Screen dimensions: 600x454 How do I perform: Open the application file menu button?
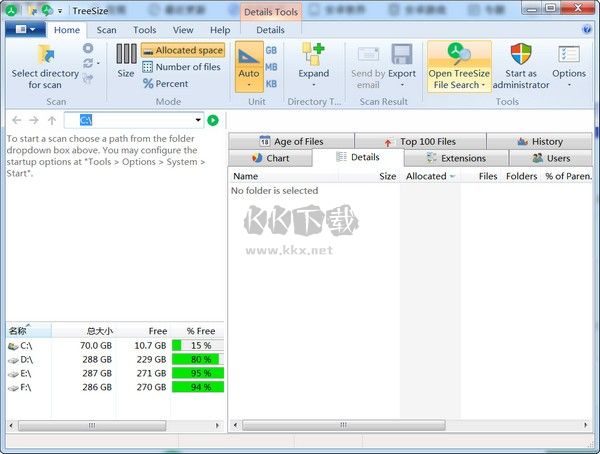click(25, 29)
